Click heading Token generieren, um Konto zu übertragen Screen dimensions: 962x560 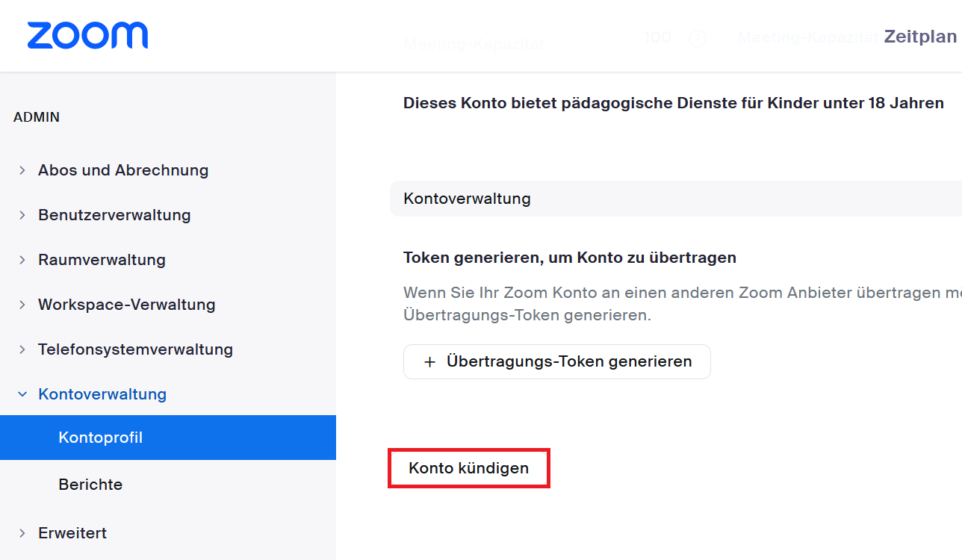tap(570, 258)
